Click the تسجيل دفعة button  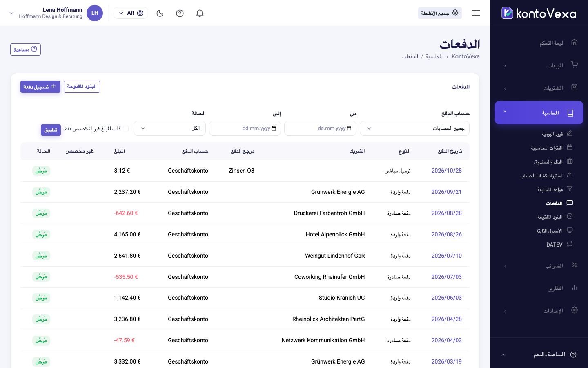point(40,87)
